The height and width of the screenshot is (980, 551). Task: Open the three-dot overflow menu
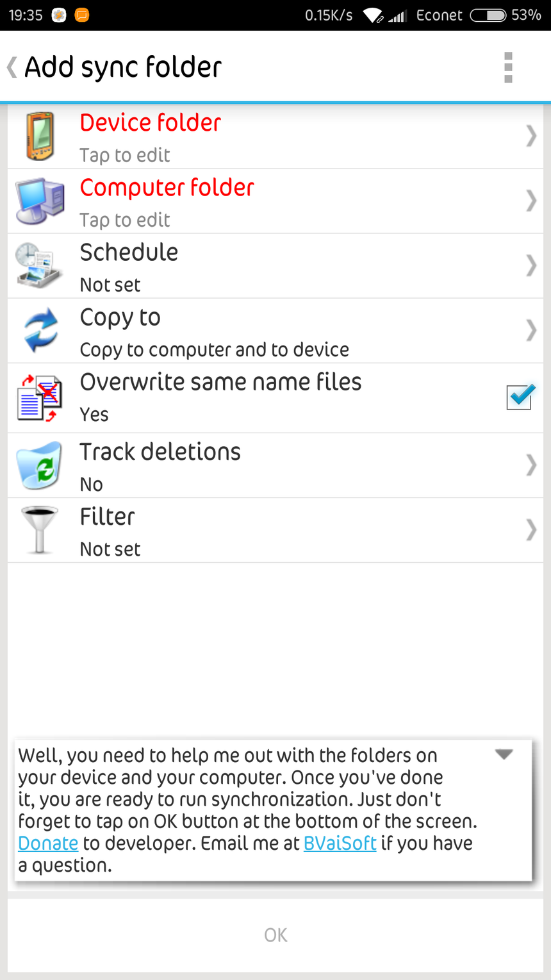[508, 67]
